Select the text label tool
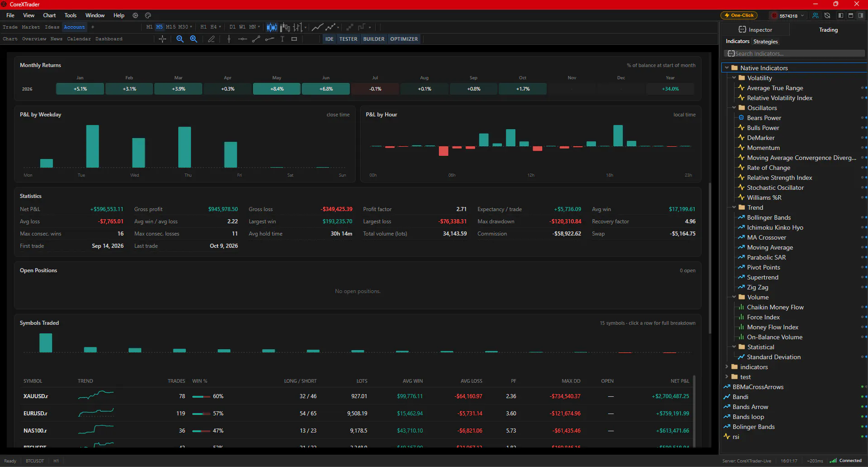Image resolution: width=868 pixels, height=467 pixels. (282, 39)
